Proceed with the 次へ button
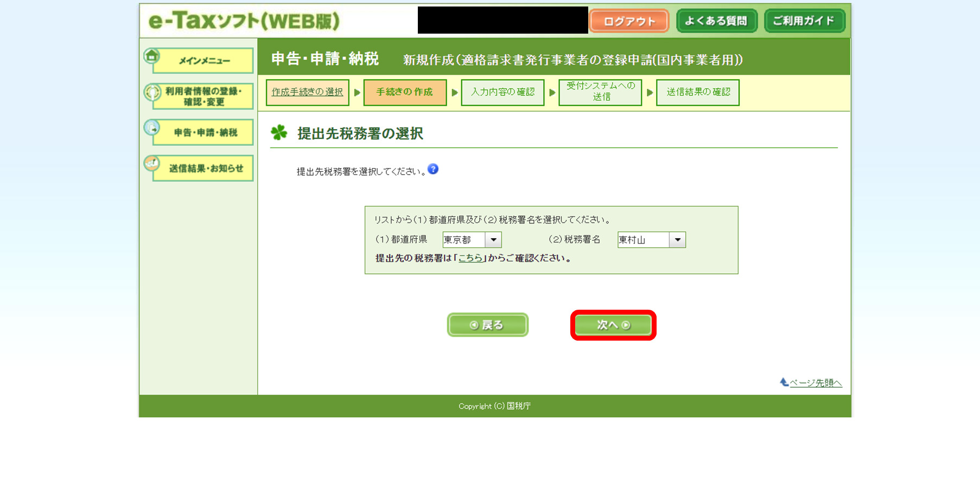980x499 pixels. (613, 325)
